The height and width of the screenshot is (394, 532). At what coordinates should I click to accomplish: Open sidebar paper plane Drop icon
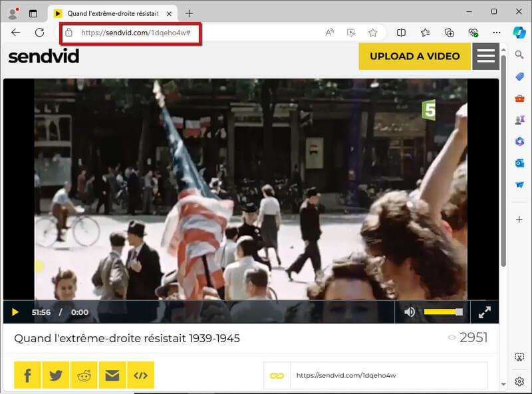(x=519, y=185)
